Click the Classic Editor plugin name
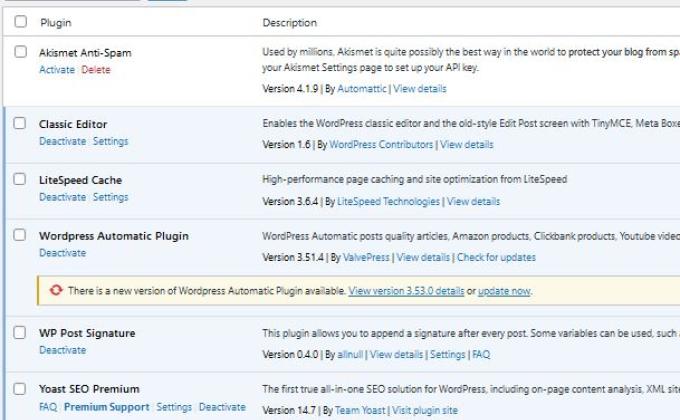Viewport: 680px width, 420px height. coord(73,125)
